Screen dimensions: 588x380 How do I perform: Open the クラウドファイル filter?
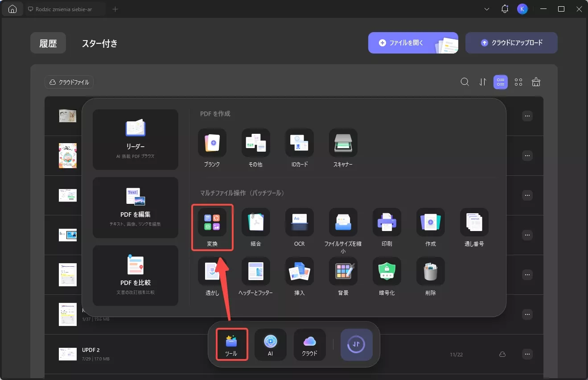(69, 82)
